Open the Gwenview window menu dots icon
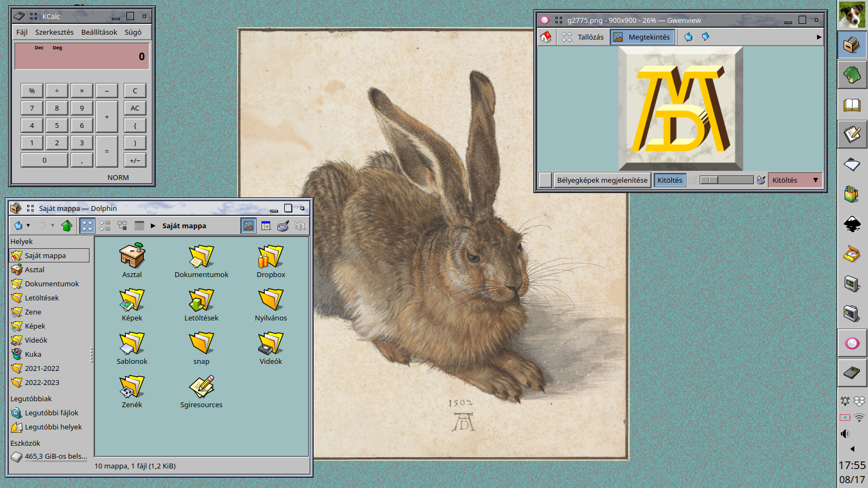The height and width of the screenshot is (488, 868). [x=559, y=20]
